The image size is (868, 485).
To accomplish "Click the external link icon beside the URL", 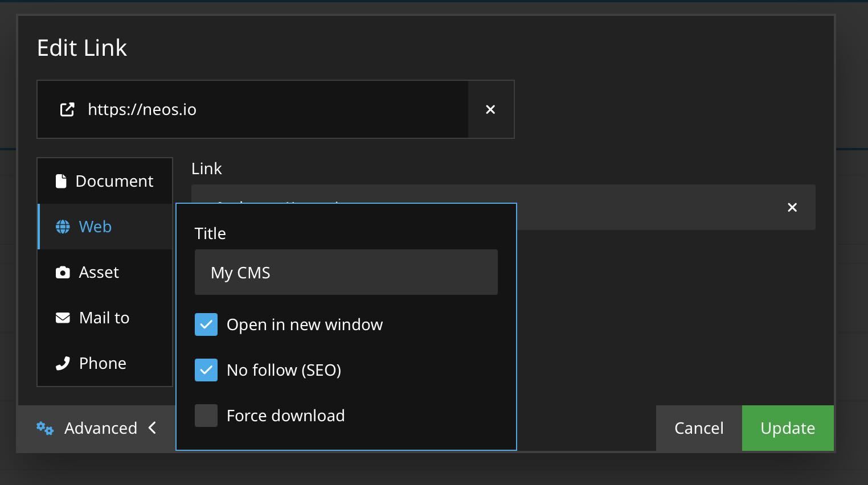I will click(67, 109).
